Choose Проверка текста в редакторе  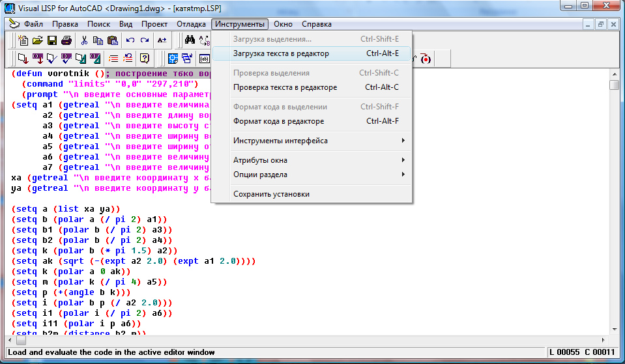pos(312,87)
